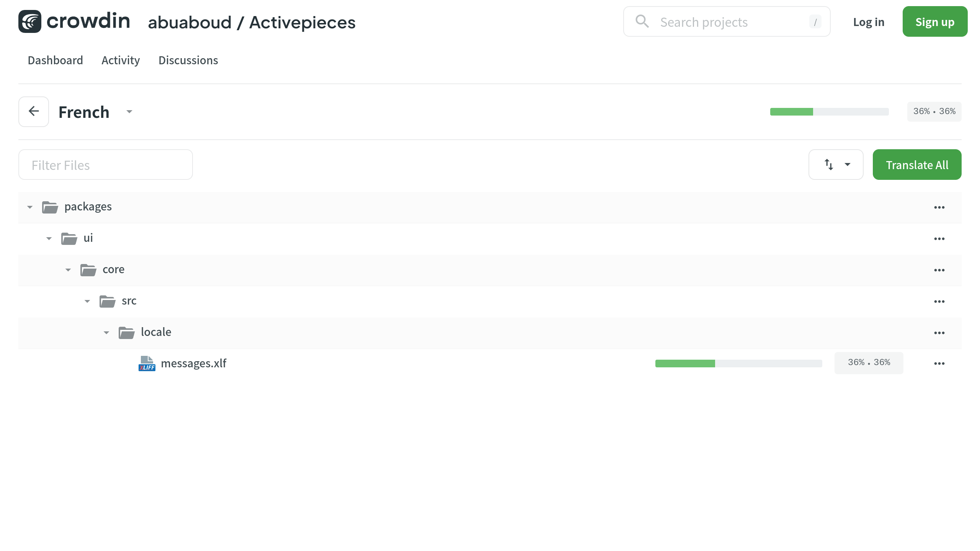
Task: Open more options for core folder
Action: (939, 270)
